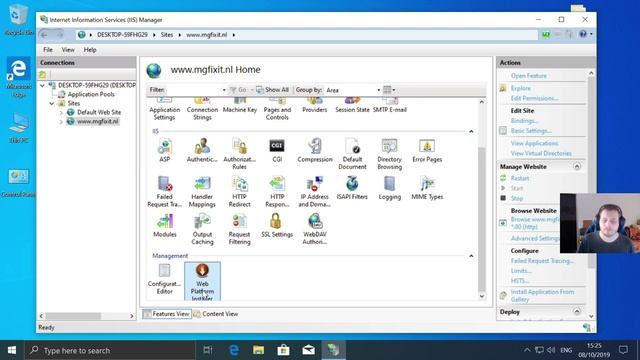640x360 pixels.
Task: Open the Compression feature
Action: point(315,150)
